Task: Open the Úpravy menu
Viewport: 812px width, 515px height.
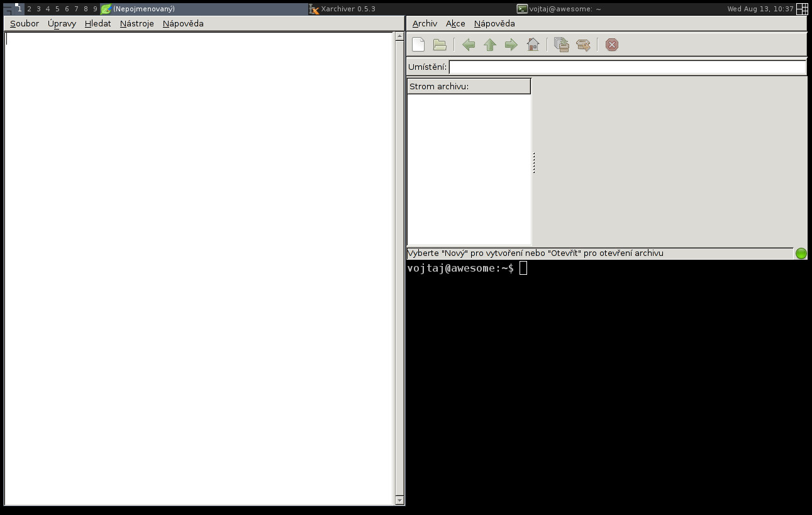Action: [62, 24]
